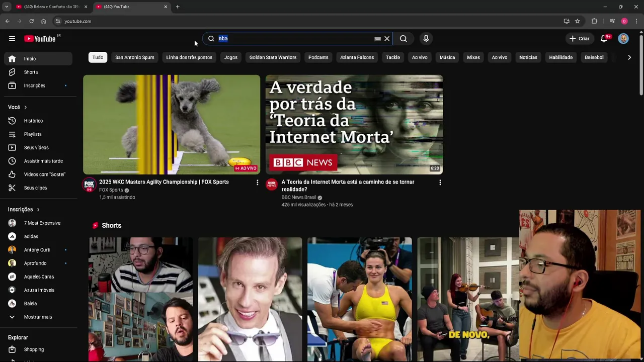Go to Início in the sidebar
The image size is (644, 362).
click(x=38, y=59)
